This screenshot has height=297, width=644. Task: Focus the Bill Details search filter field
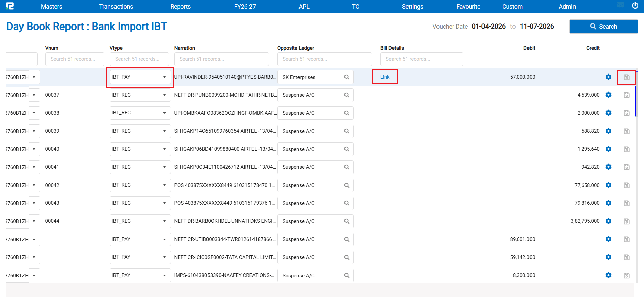(x=422, y=59)
